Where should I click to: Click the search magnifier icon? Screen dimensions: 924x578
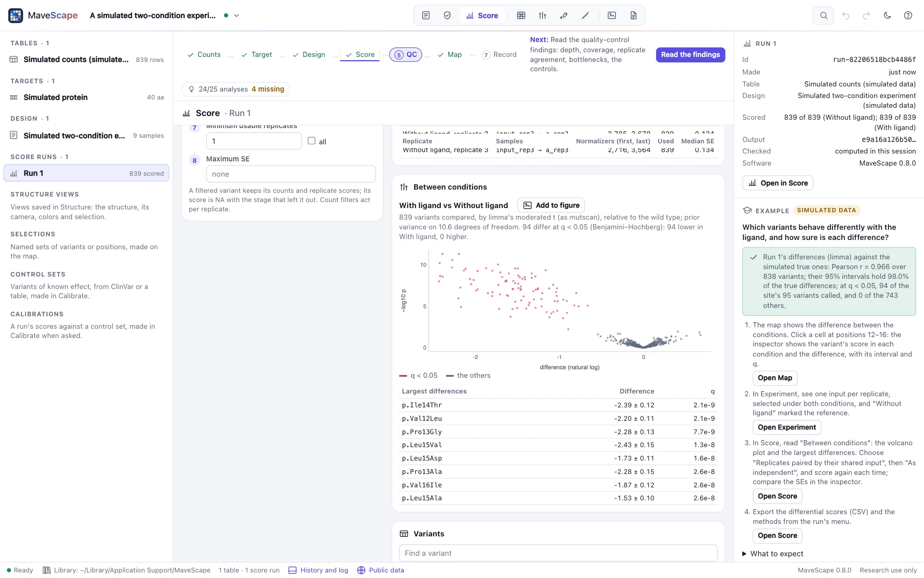[823, 15]
